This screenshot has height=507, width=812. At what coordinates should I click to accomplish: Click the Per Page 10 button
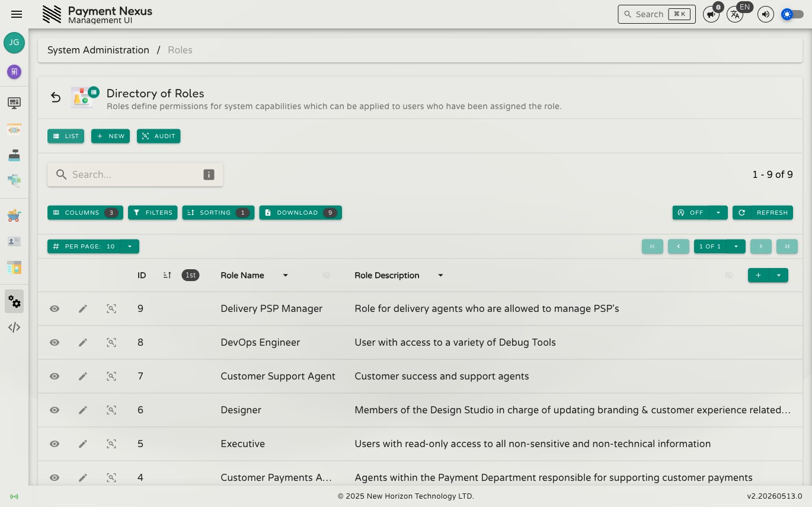pos(84,246)
